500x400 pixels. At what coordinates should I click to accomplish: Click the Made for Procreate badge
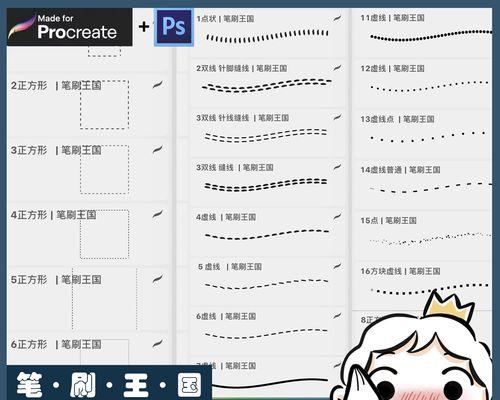point(70,27)
